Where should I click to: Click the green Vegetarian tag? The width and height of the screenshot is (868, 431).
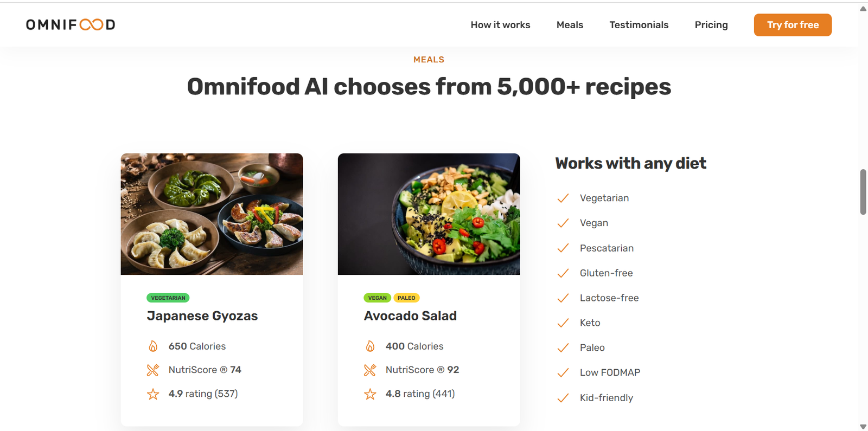[168, 298]
